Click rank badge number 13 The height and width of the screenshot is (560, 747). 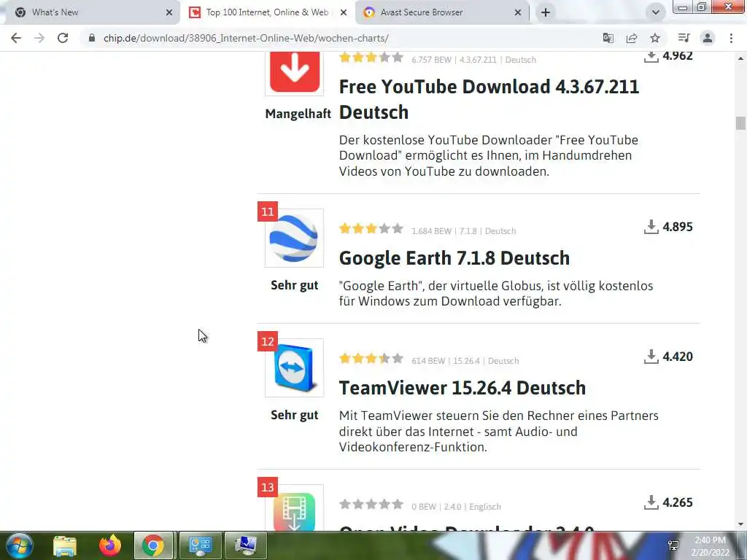pyautogui.click(x=268, y=487)
